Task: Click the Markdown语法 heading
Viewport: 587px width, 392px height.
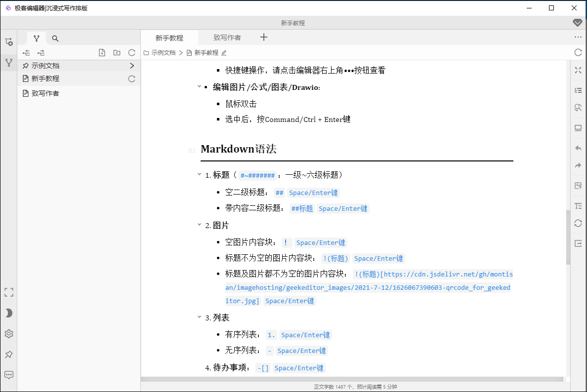Action: 239,149
